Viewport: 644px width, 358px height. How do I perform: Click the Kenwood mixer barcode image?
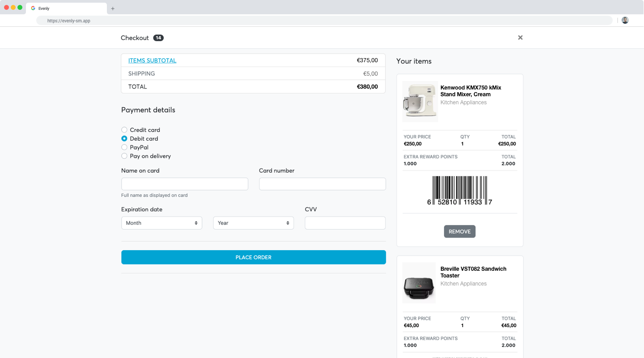460,191
